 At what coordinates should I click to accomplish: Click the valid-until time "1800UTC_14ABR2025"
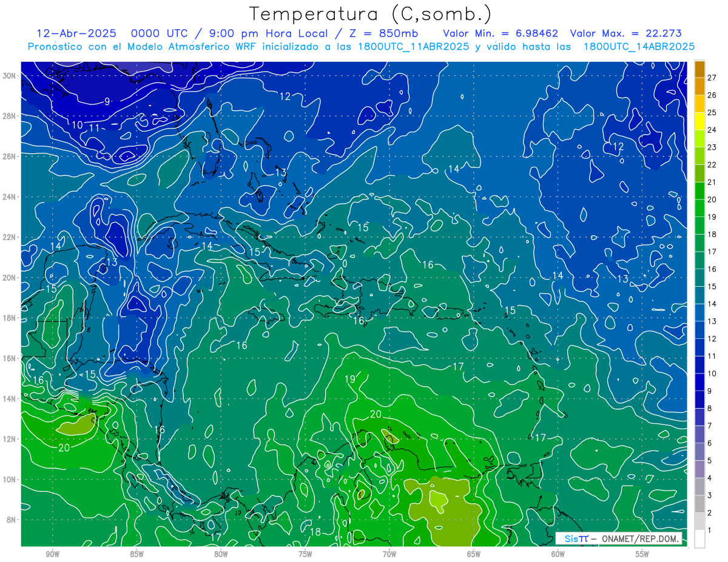(x=638, y=47)
